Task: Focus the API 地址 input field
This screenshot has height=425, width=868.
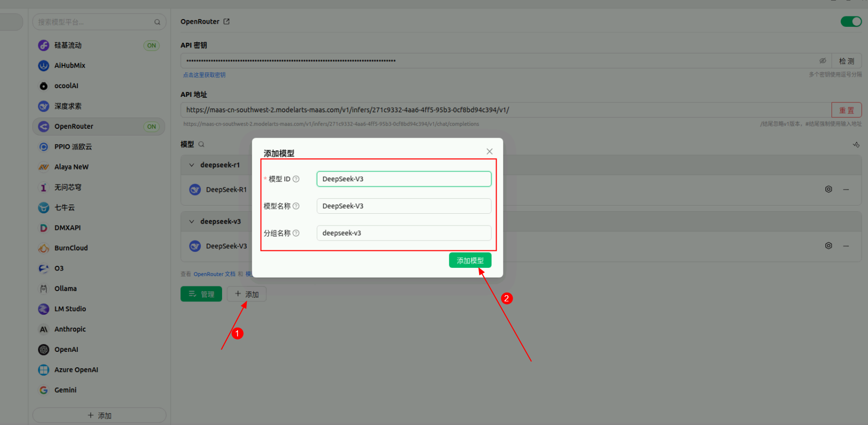Action: click(x=506, y=110)
